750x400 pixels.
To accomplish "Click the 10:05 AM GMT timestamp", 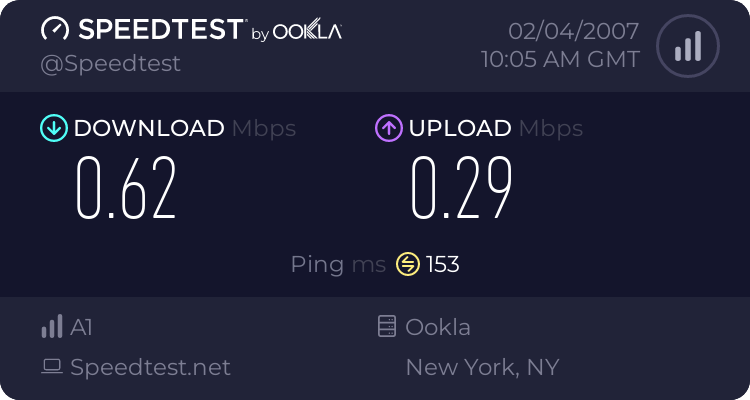I will pyautogui.click(x=560, y=59).
